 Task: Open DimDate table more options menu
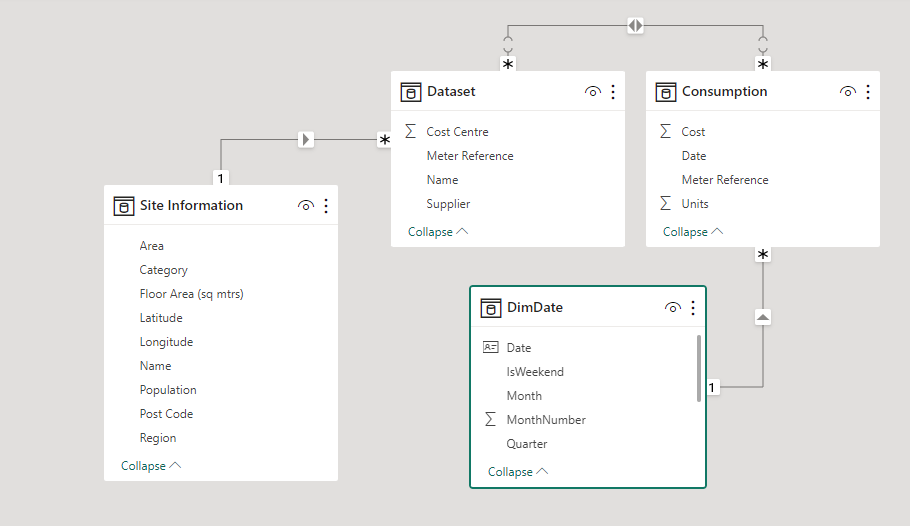(692, 308)
